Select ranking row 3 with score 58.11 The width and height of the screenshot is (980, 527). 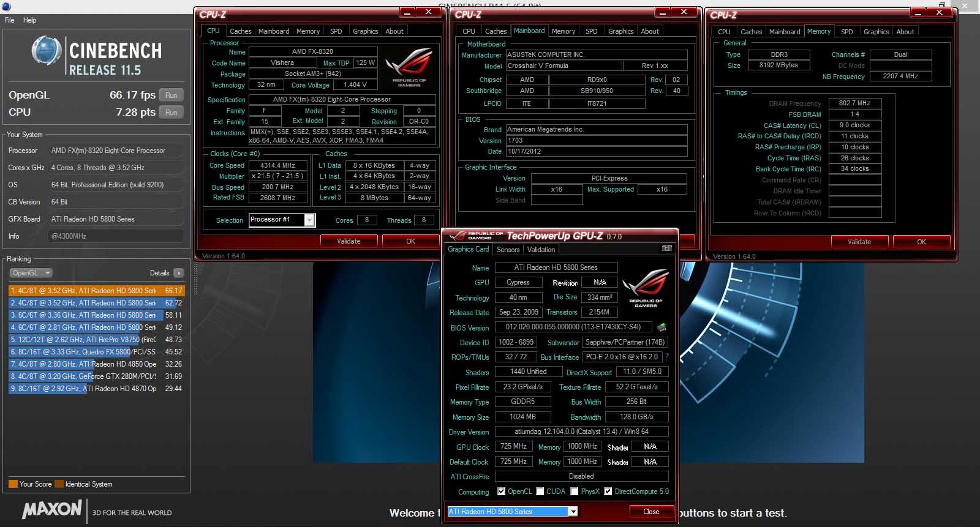coord(96,315)
